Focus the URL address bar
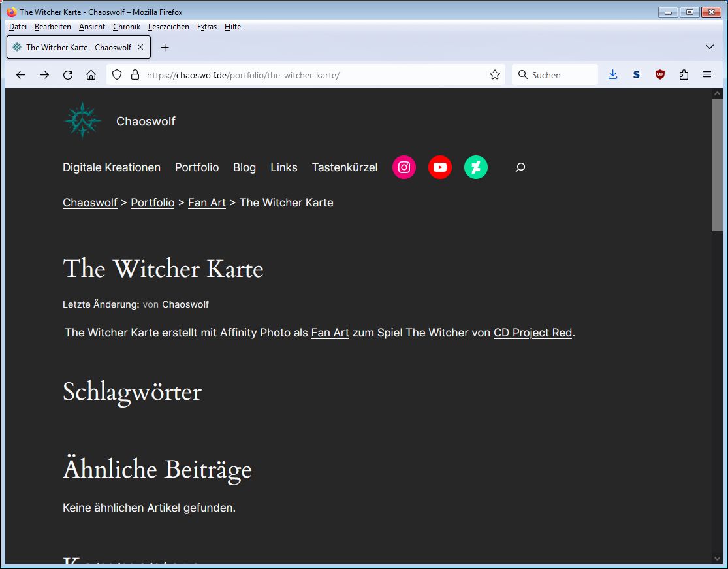The width and height of the screenshot is (728, 569). click(x=306, y=74)
